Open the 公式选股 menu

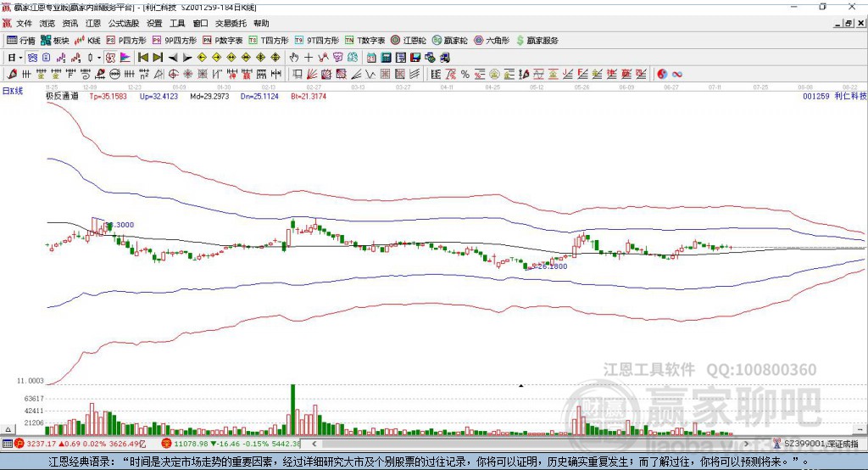point(124,23)
